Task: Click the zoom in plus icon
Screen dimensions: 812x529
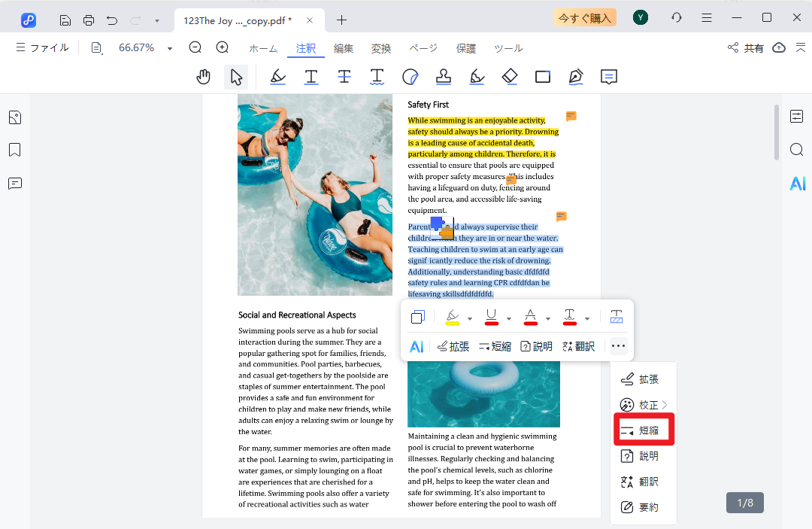Action: (223, 47)
